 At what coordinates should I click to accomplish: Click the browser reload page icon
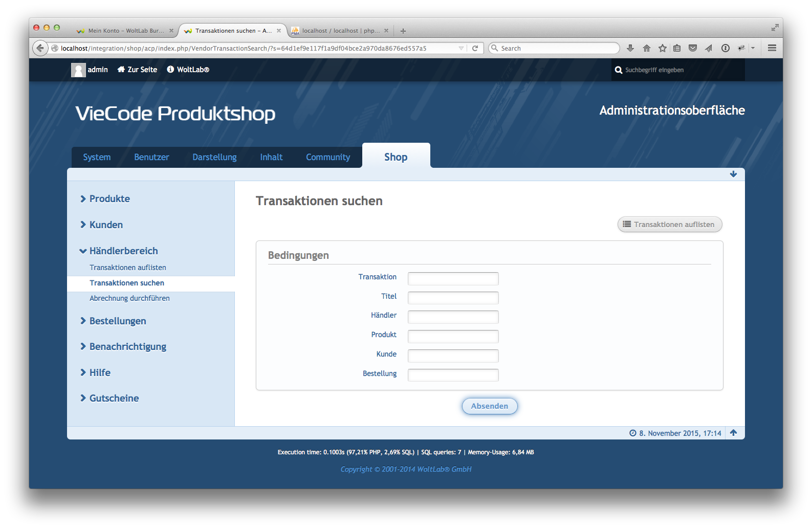click(475, 48)
